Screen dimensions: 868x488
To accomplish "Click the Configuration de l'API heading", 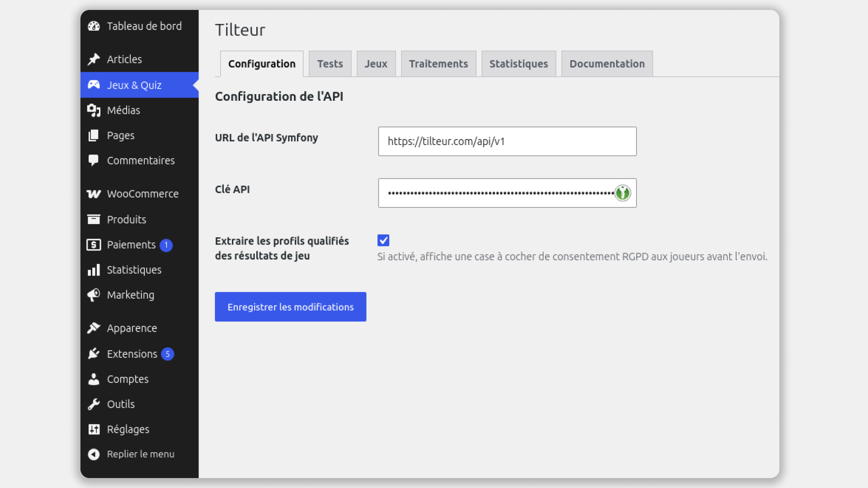I will coord(279,96).
